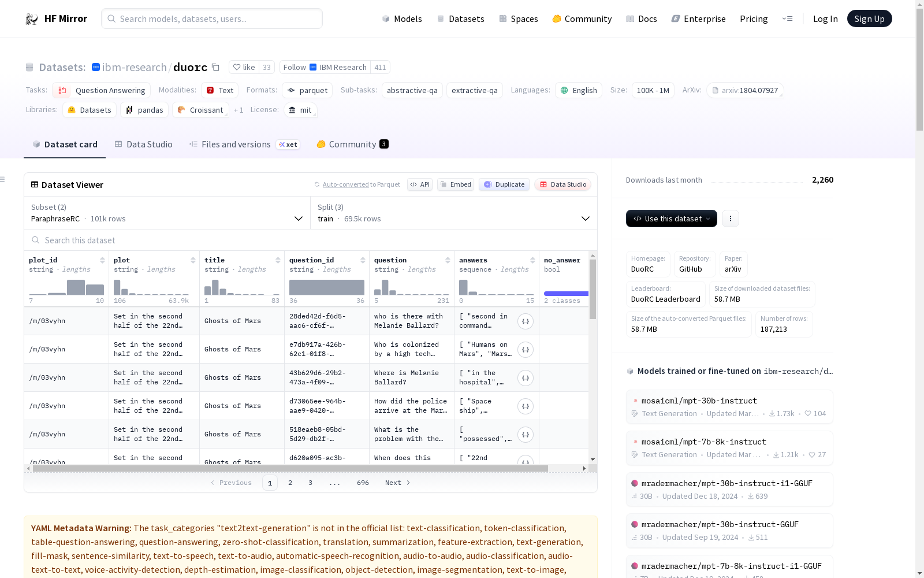
Task: Sort the question column
Action: pyautogui.click(x=448, y=261)
